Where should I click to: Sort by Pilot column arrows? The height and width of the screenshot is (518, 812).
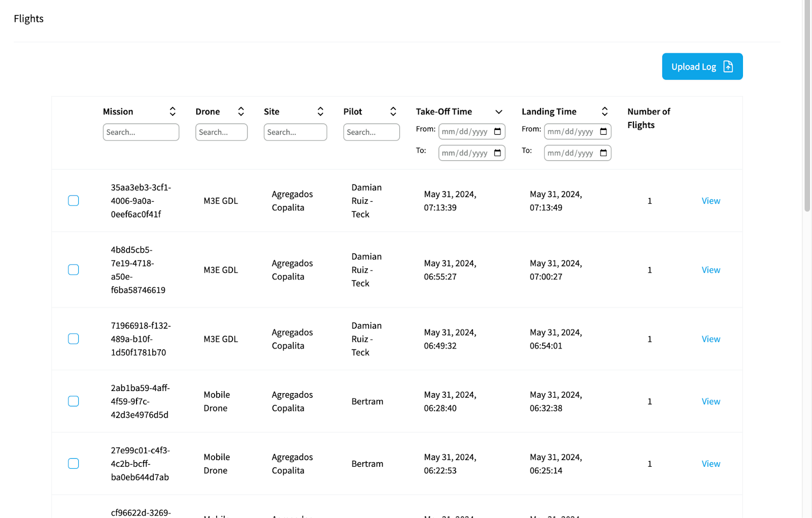click(393, 111)
